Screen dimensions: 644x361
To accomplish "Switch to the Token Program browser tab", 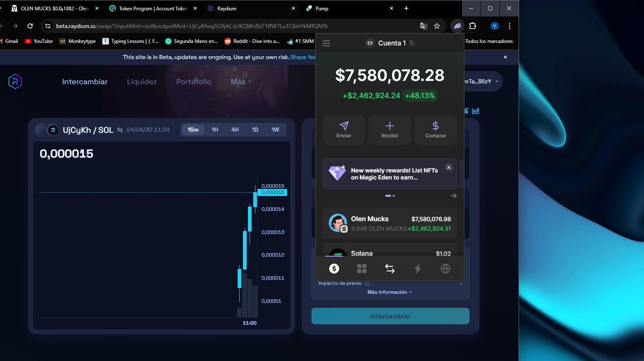I will [153, 8].
